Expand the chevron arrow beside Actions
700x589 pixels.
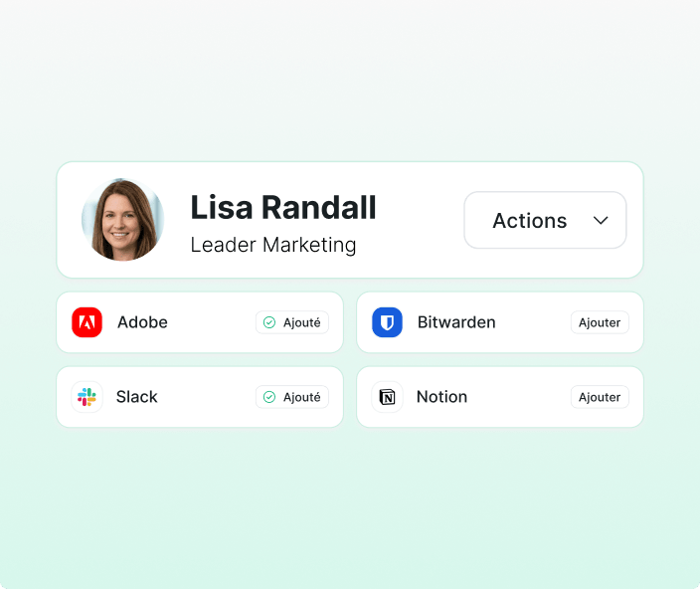[x=601, y=221]
